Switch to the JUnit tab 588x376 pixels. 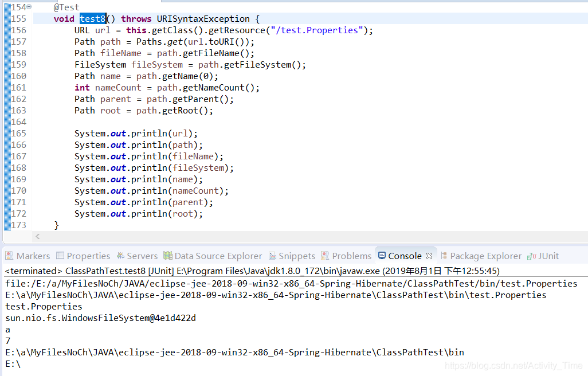coord(543,256)
